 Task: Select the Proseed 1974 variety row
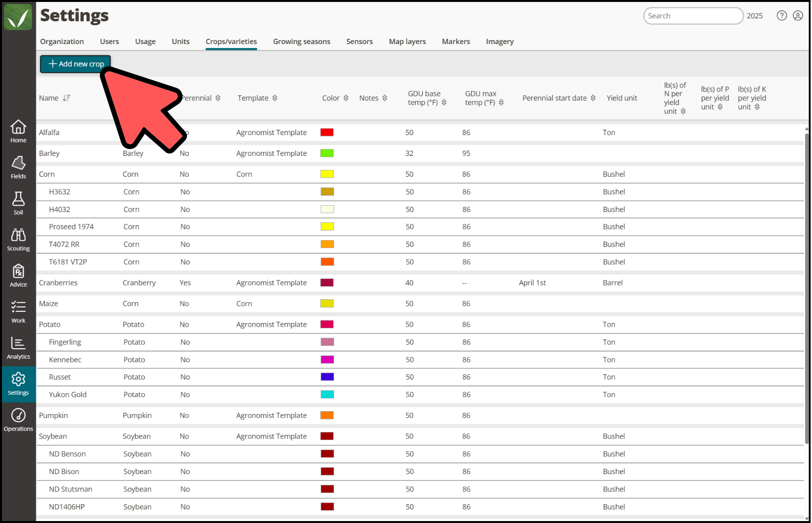click(71, 227)
